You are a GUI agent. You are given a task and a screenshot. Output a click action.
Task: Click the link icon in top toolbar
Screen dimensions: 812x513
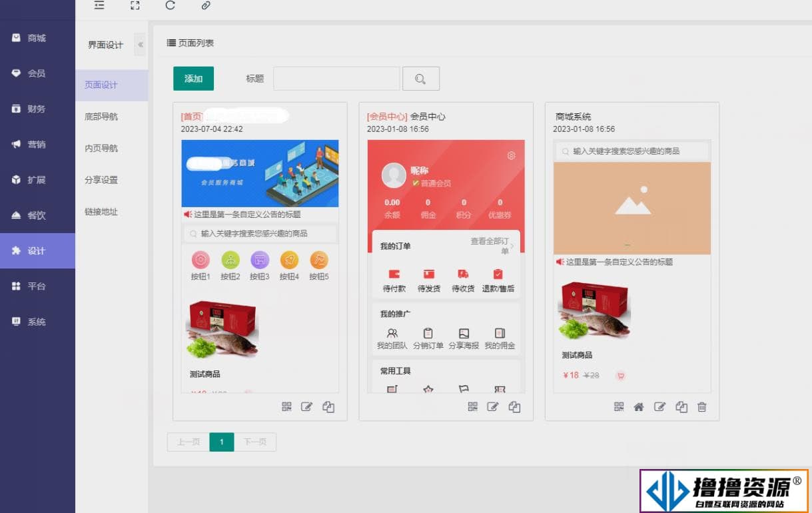click(206, 5)
